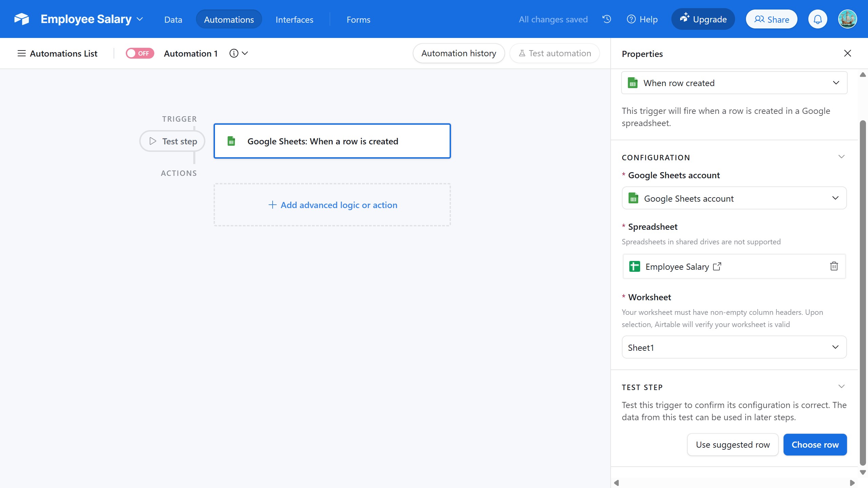Image resolution: width=868 pixels, height=488 pixels.
Task: Open the Automations List
Action: [57, 53]
